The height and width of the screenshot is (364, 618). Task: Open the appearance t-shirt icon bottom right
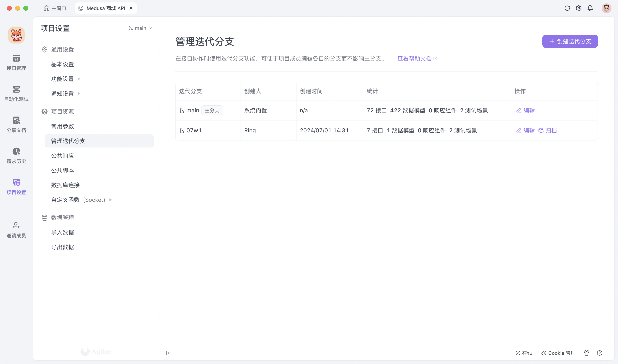click(587, 353)
